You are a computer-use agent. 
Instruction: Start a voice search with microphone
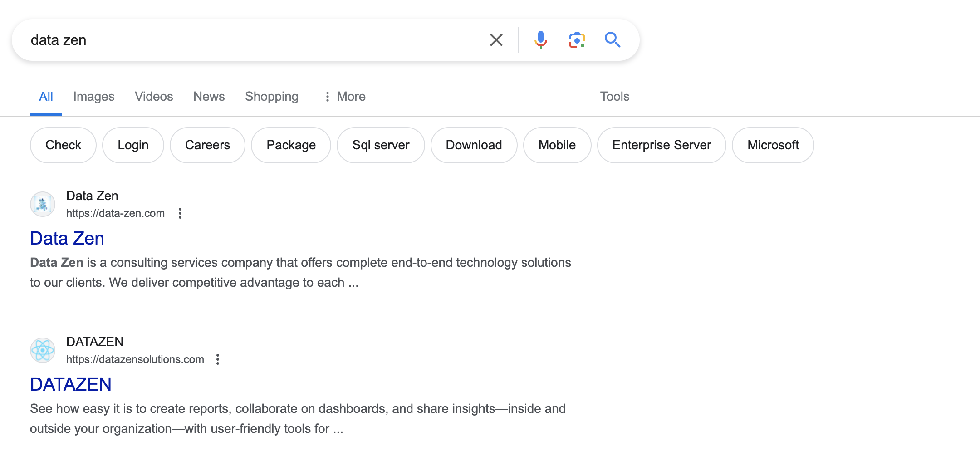click(x=540, y=40)
